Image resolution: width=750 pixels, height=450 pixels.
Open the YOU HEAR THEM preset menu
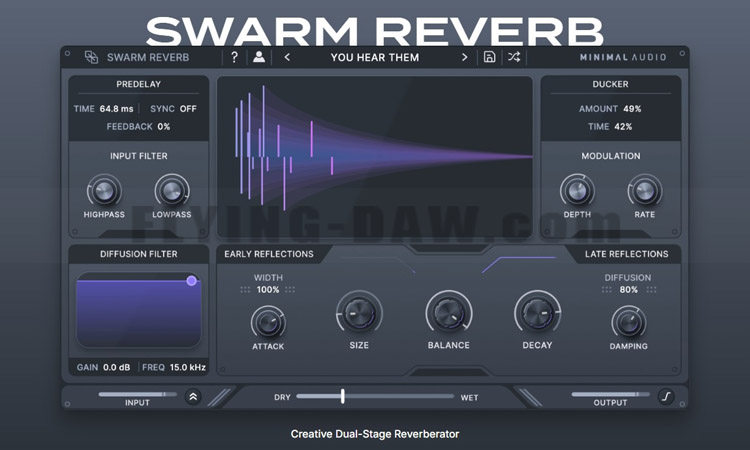pos(375,57)
